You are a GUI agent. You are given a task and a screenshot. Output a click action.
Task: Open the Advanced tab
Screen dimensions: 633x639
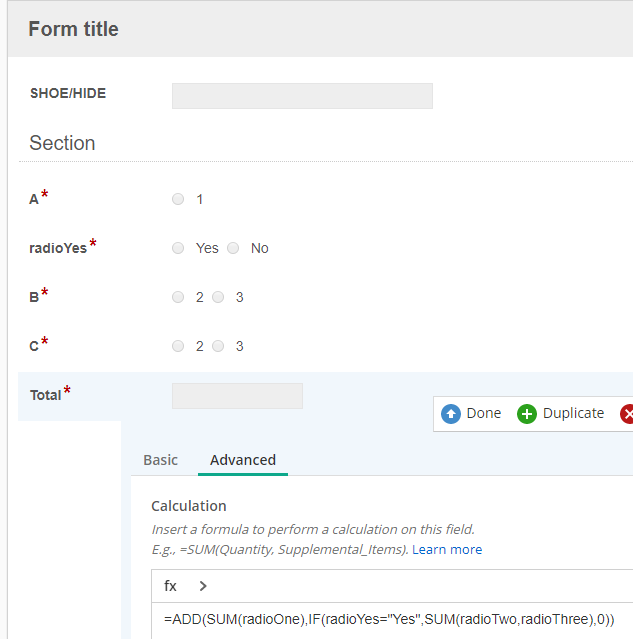point(243,460)
